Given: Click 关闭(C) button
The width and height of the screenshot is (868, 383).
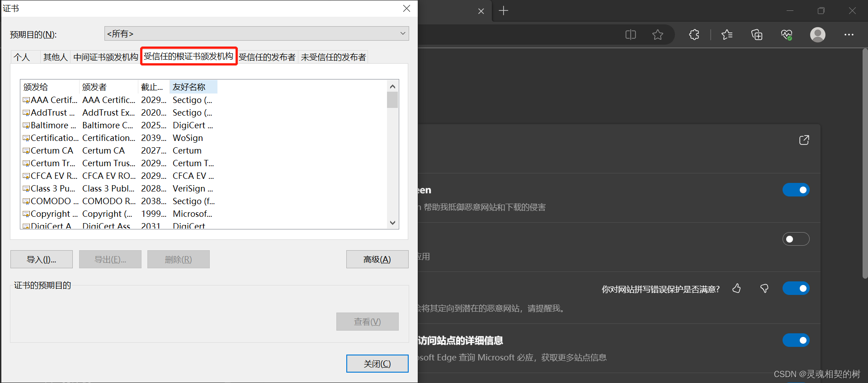Looking at the screenshot, I should click(x=377, y=364).
